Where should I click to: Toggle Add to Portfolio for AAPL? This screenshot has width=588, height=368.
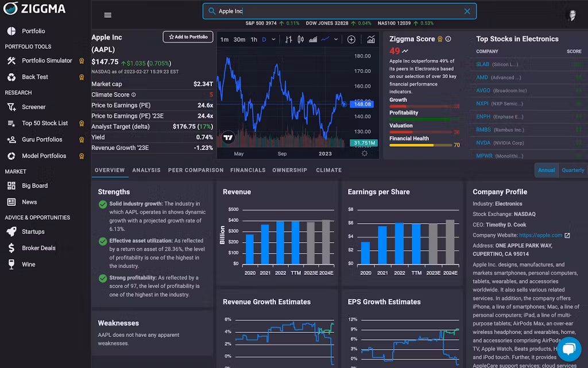(x=188, y=36)
